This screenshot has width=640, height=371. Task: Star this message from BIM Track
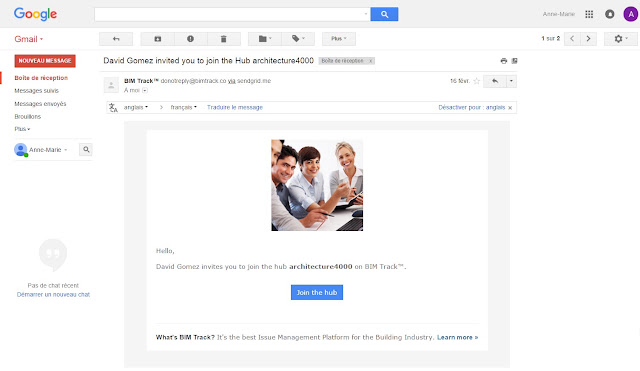pos(476,81)
